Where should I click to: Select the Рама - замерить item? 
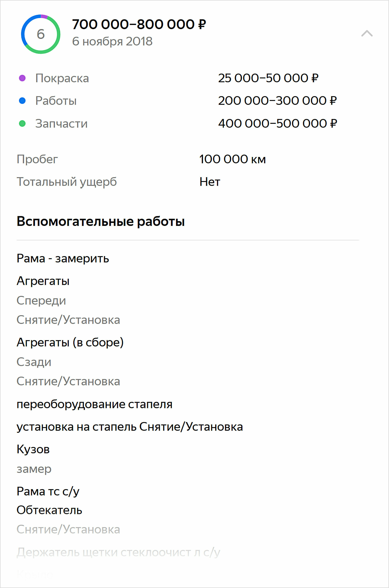(63, 259)
